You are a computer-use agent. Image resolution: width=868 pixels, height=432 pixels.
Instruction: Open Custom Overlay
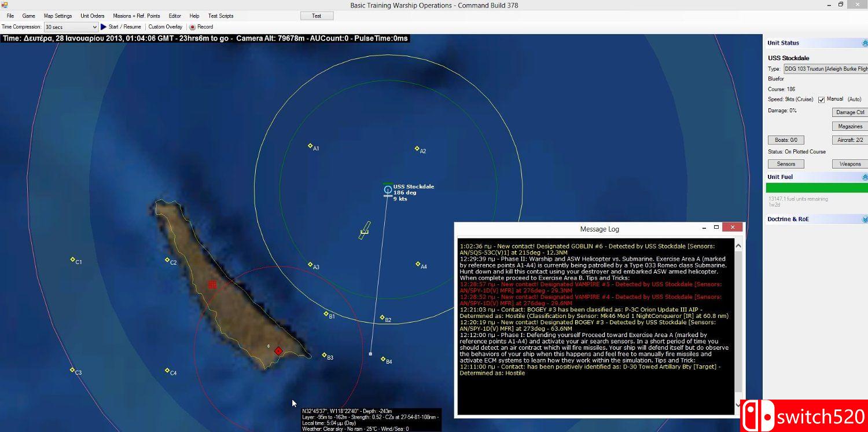pyautogui.click(x=165, y=27)
